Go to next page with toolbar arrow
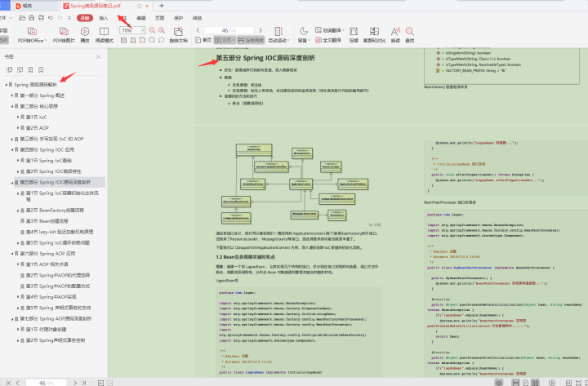The height and width of the screenshot is (386, 588). [261, 30]
